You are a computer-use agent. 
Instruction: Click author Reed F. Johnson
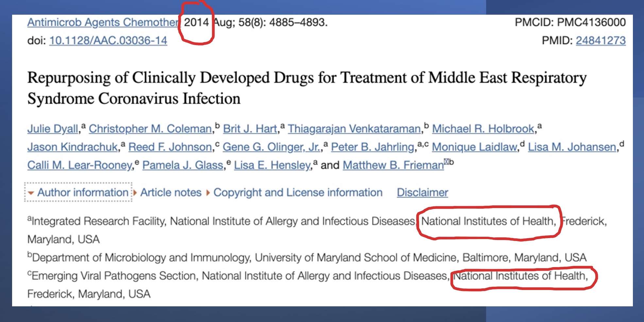pos(170,147)
